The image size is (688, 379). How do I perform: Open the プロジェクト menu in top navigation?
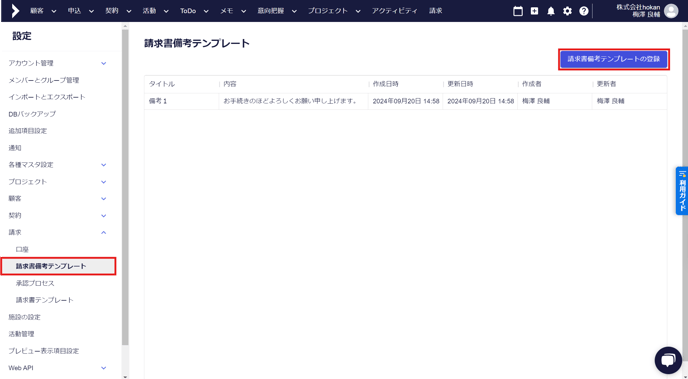pos(334,11)
